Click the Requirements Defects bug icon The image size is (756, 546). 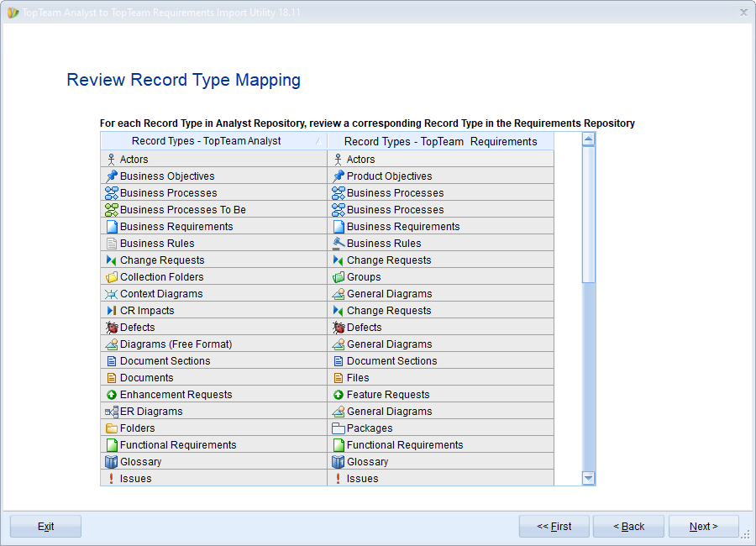pyautogui.click(x=339, y=328)
